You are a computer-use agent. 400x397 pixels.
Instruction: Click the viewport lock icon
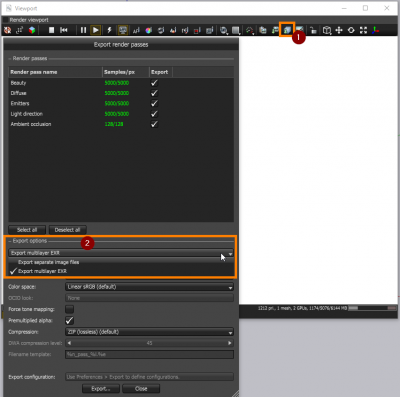tap(313, 30)
